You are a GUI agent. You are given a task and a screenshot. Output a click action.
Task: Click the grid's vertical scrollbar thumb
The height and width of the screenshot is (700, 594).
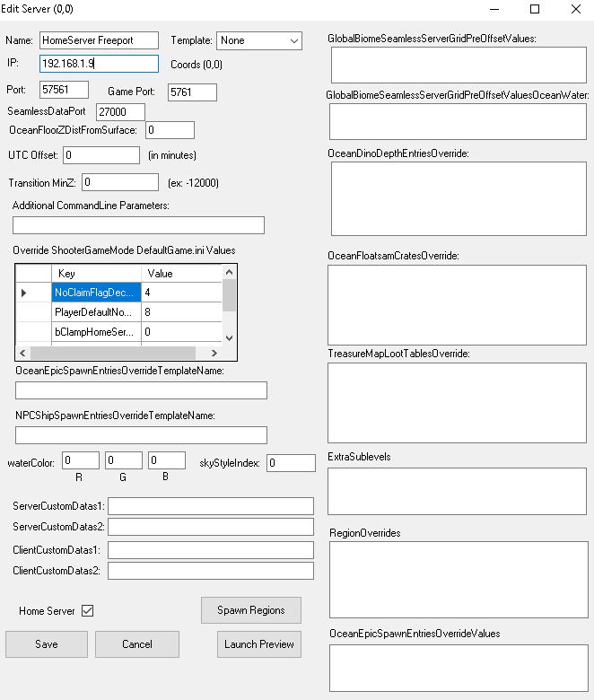(229, 294)
